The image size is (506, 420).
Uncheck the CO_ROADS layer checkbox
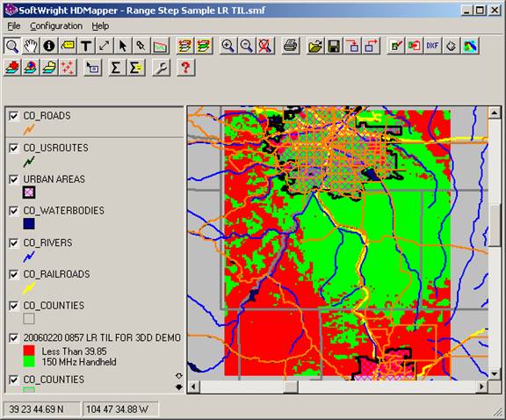pyautogui.click(x=13, y=116)
